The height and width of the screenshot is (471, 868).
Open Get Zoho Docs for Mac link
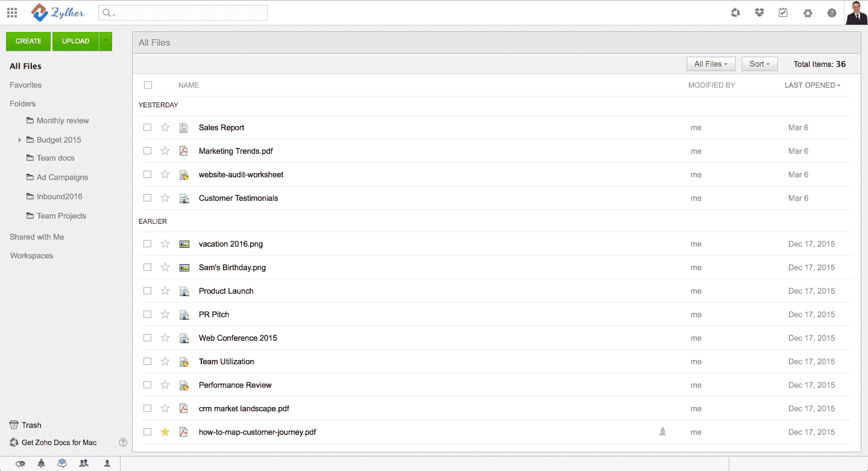pyautogui.click(x=59, y=443)
